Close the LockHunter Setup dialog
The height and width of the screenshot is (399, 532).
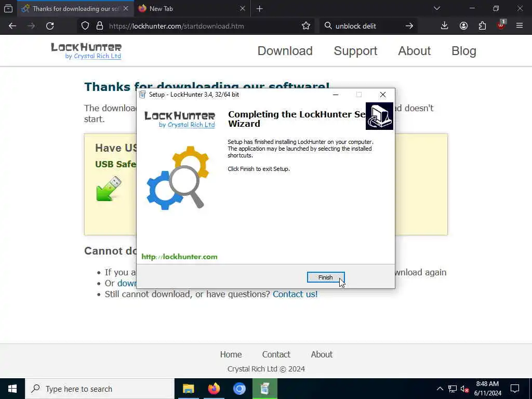[383, 95]
